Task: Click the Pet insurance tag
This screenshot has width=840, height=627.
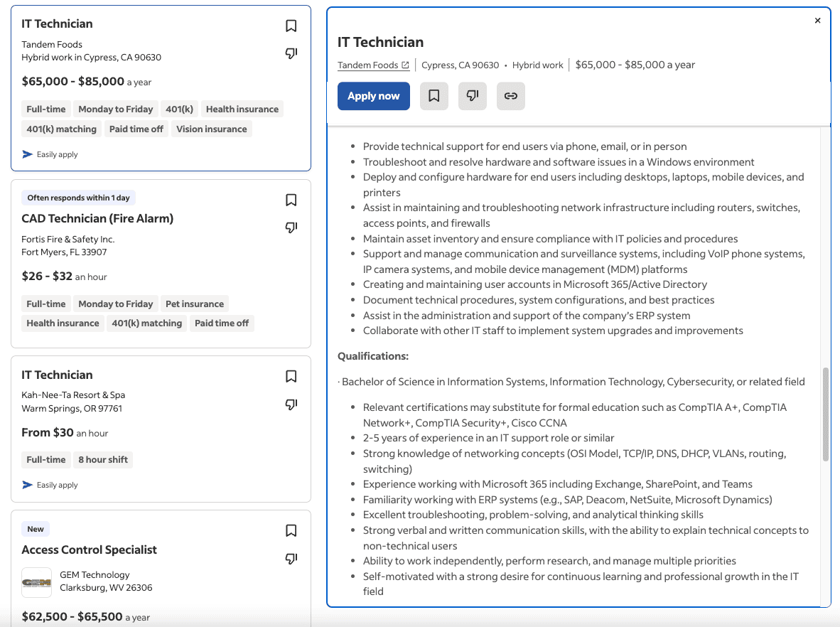Action: tap(195, 304)
